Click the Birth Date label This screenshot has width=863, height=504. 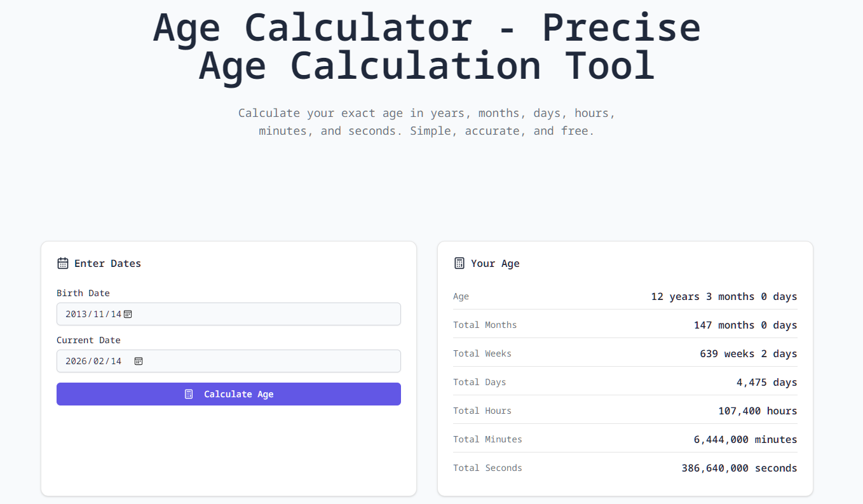tap(83, 293)
